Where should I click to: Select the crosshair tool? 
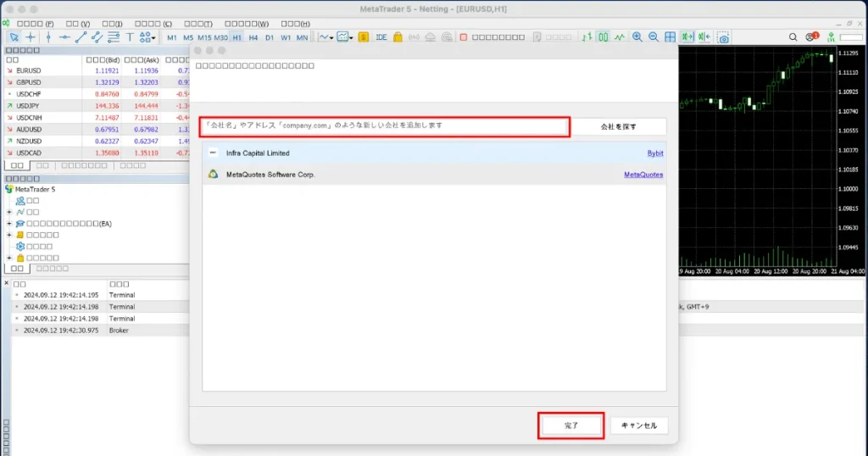click(x=31, y=37)
